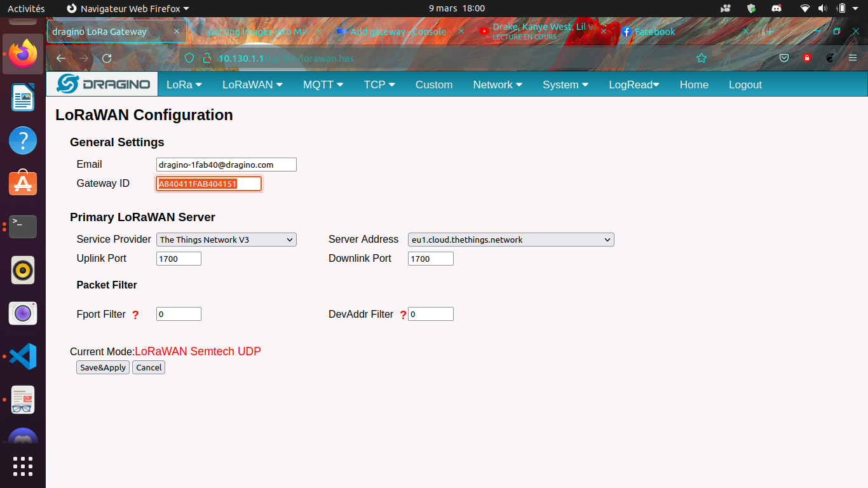
Task: Open the Navigateur Web Firefox app menu
Action: coord(128,8)
